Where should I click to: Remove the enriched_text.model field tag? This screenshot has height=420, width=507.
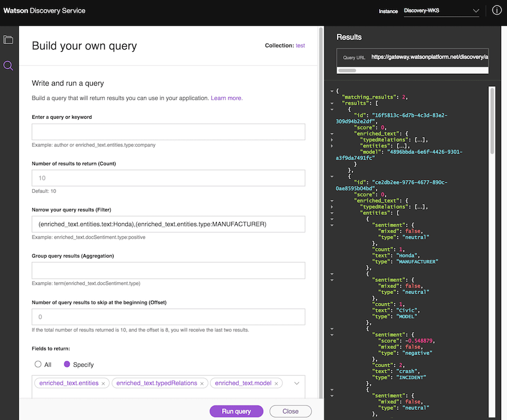(x=276, y=383)
